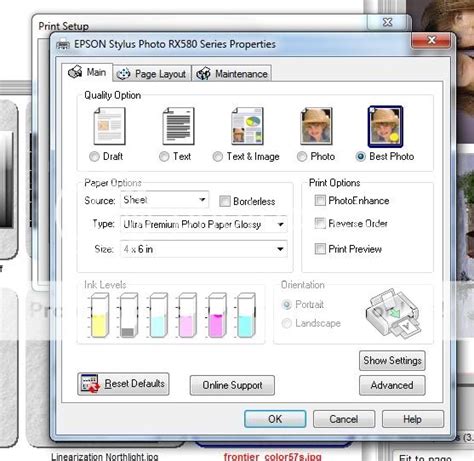Image resolution: width=474 pixels, height=461 pixels.
Task: Close the EPSON Properties dialog
Action: (431, 40)
